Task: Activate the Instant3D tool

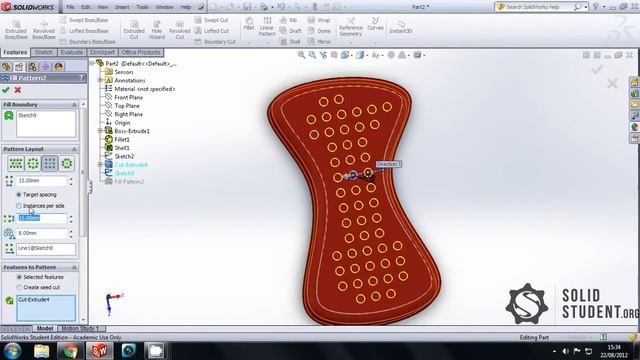Action: tap(400, 27)
